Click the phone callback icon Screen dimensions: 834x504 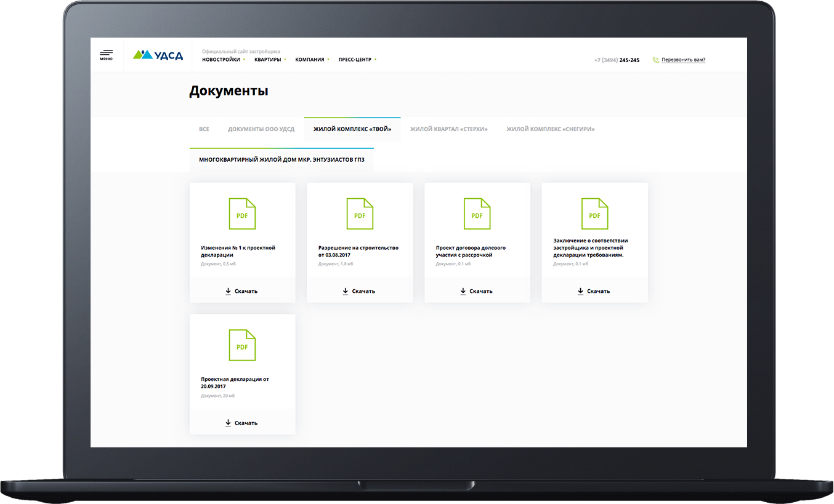click(x=656, y=60)
